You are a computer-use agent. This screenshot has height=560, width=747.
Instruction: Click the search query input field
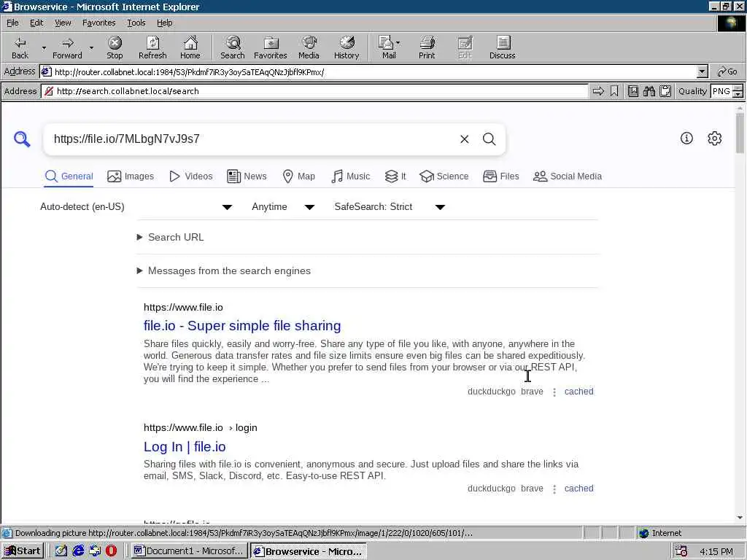(x=252, y=139)
